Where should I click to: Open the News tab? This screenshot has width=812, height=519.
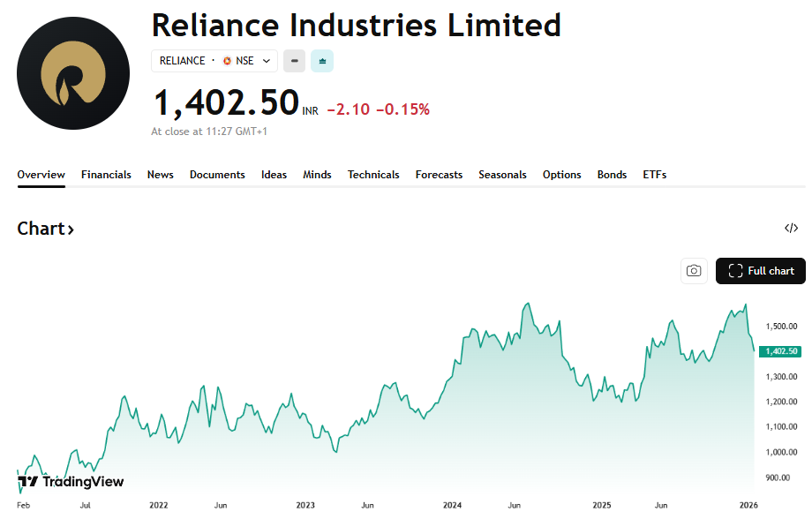tap(160, 175)
